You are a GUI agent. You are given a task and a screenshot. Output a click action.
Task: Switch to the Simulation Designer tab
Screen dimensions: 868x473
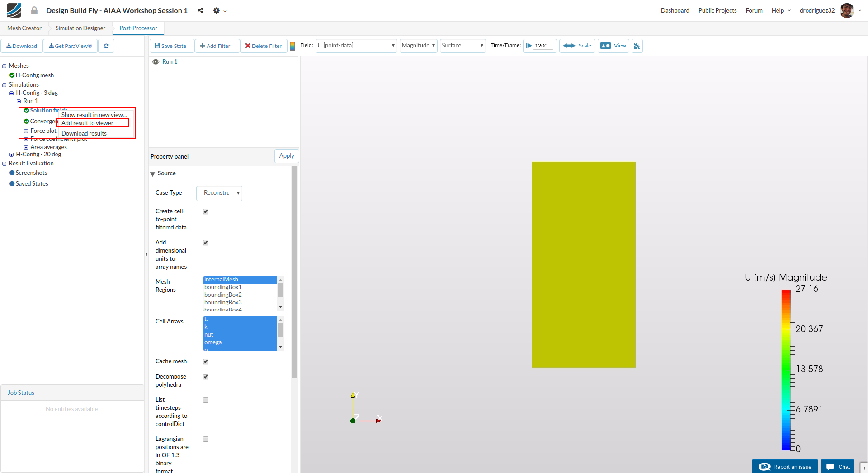click(80, 28)
